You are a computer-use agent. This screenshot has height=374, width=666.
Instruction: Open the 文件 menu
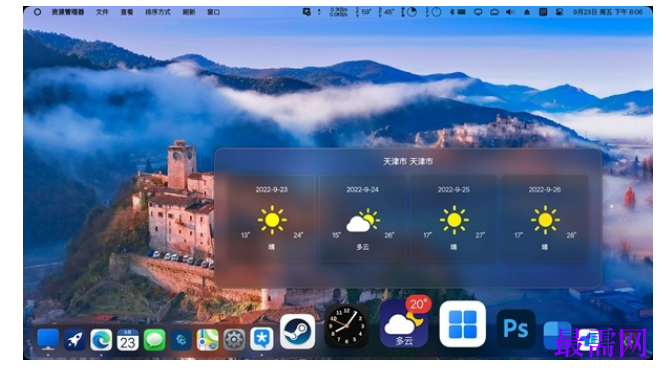click(102, 12)
